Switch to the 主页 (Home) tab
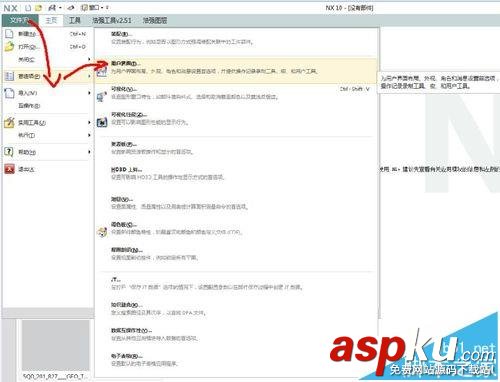This screenshot has height=382, width=500. click(51, 20)
